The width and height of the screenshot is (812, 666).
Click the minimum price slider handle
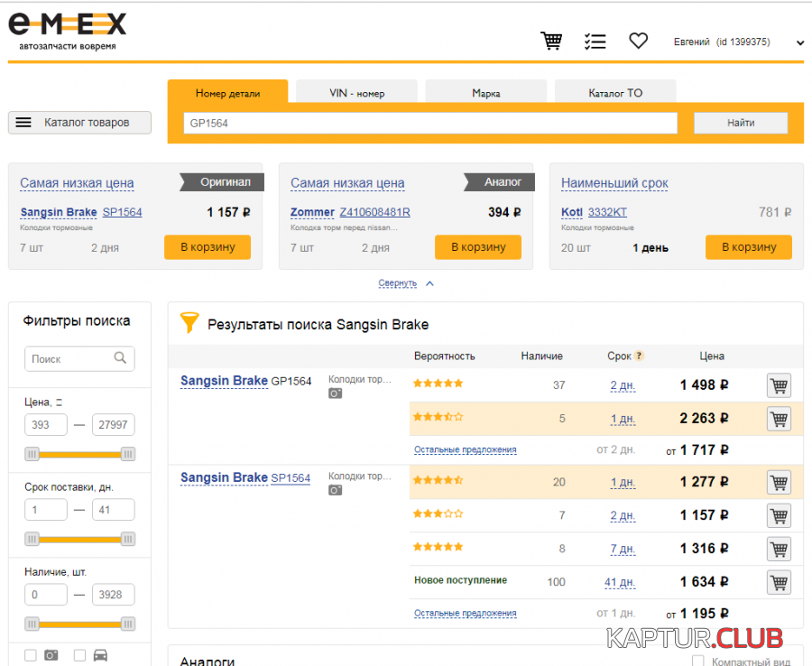coord(32,454)
